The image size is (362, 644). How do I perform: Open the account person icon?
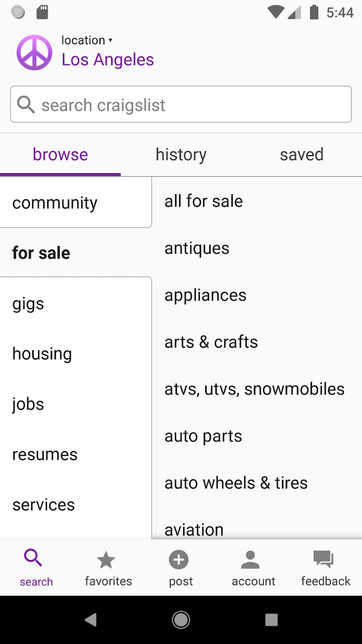point(250,560)
